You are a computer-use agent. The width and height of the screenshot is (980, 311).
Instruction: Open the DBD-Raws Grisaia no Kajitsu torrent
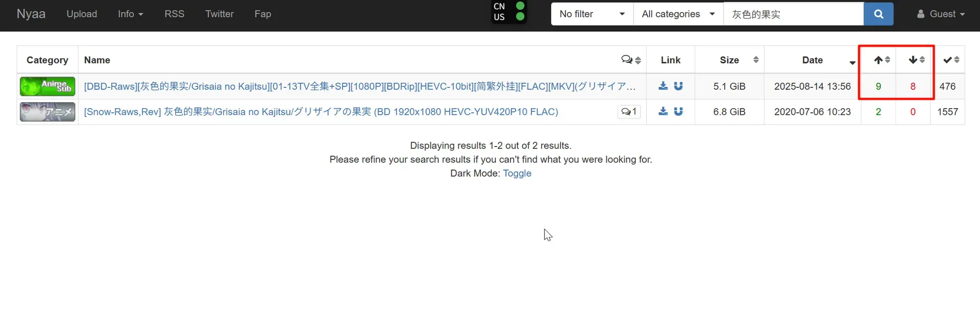[360, 86]
